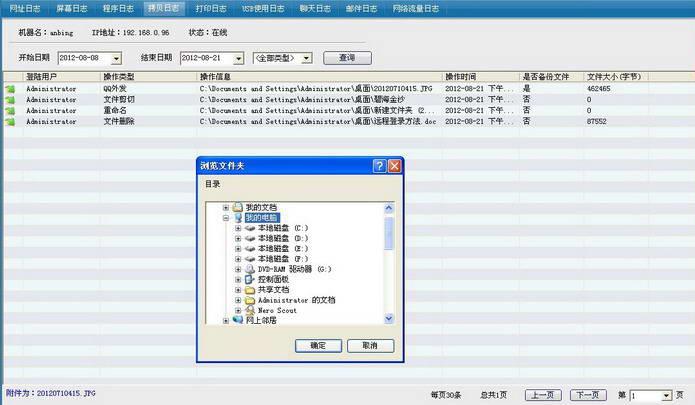Viewport: 695px width, 405px height.
Task: Click the 确定 button in the dialog
Action: point(318,345)
